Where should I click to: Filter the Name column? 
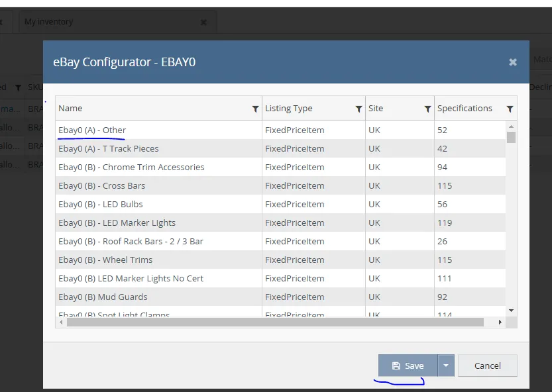click(x=256, y=109)
